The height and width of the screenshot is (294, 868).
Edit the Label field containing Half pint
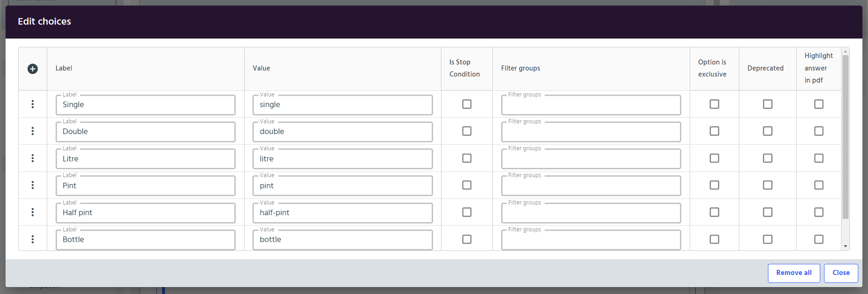[145, 213]
